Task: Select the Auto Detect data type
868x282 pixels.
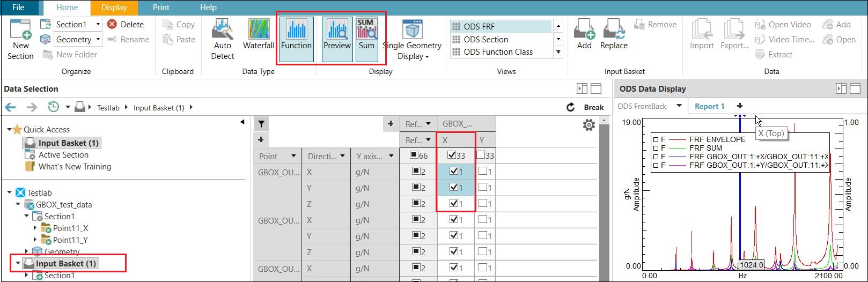Action: [x=223, y=39]
